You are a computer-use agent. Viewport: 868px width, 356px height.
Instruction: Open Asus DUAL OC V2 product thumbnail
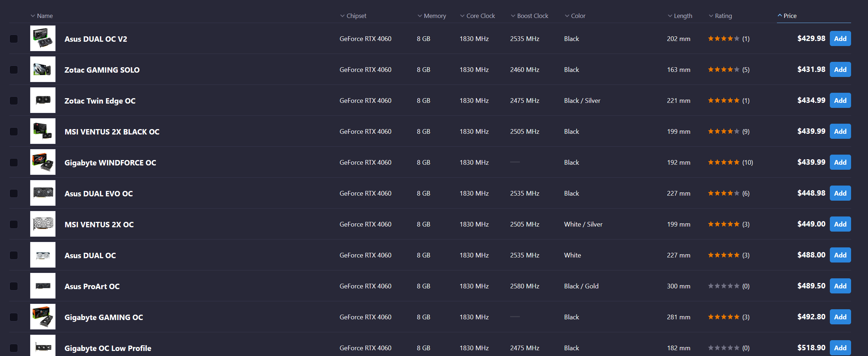pos(43,38)
